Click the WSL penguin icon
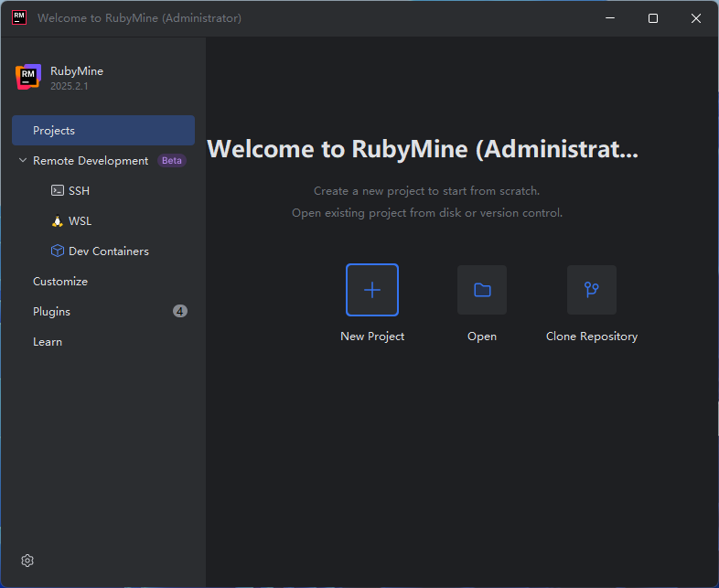 (58, 221)
